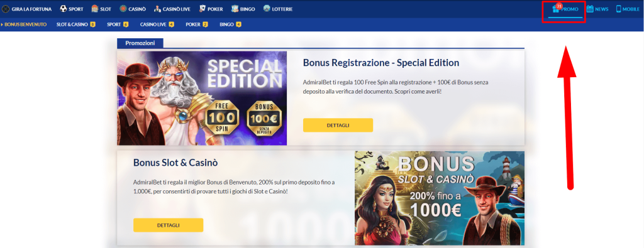Show Bingo promotions in the submenu
This screenshot has width=644, height=248.
[x=230, y=24]
